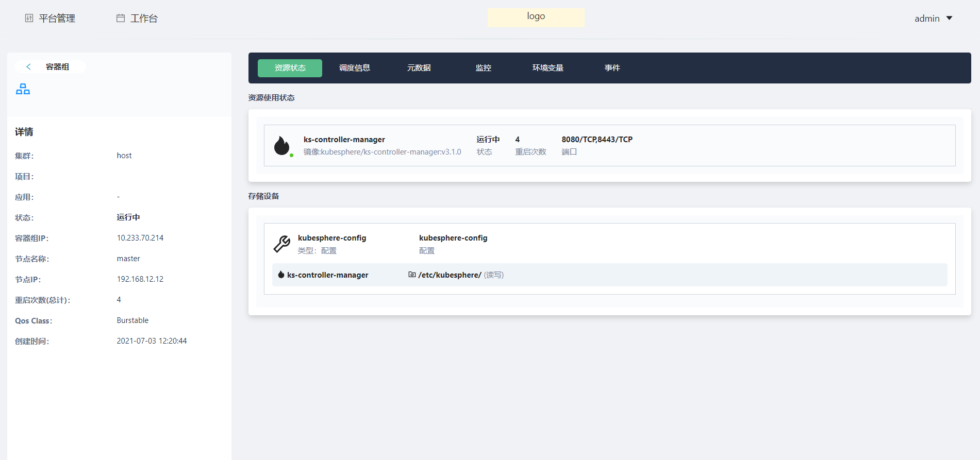Image resolution: width=980 pixels, height=460 pixels.
Task: Click the back arrow beside 容器组
Action: point(28,66)
